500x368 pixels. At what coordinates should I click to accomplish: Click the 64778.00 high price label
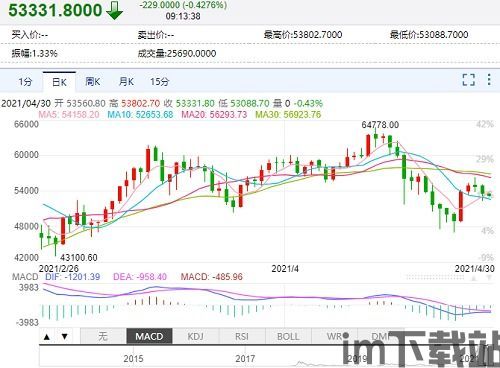click(x=380, y=125)
